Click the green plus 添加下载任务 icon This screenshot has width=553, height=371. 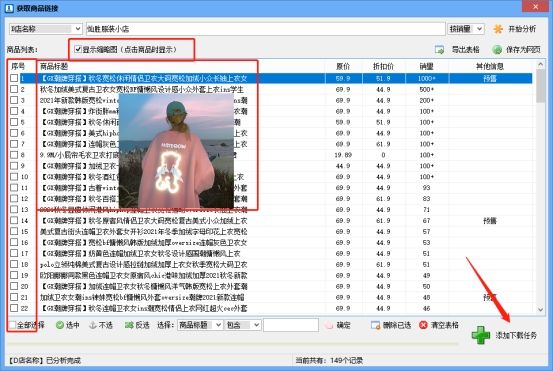(x=481, y=335)
